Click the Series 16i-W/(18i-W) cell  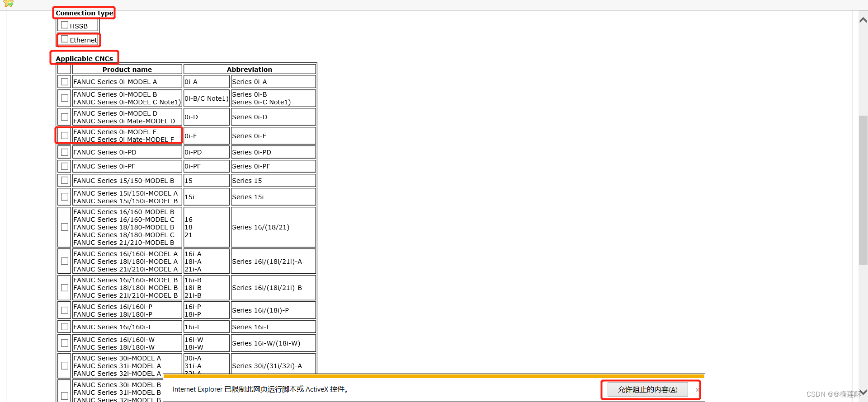(x=273, y=343)
